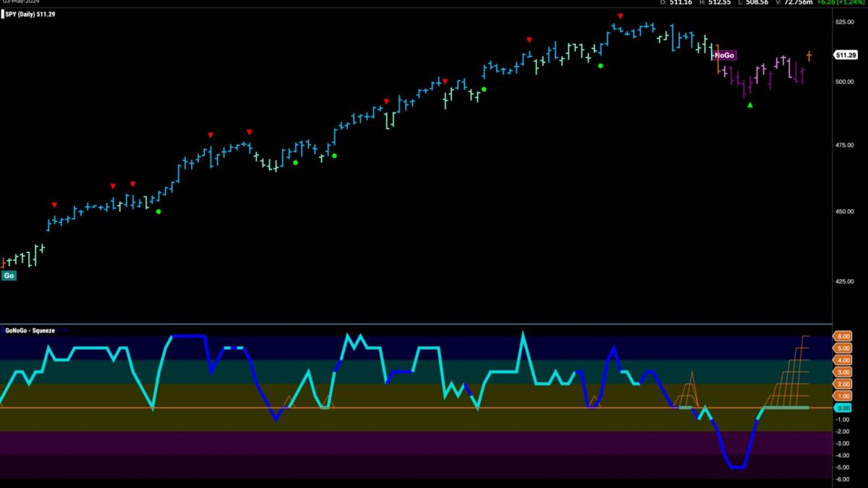Click the orange 6.00 squeeze level tag
This screenshot has height=488, width=868.
(x=843, y=336)
